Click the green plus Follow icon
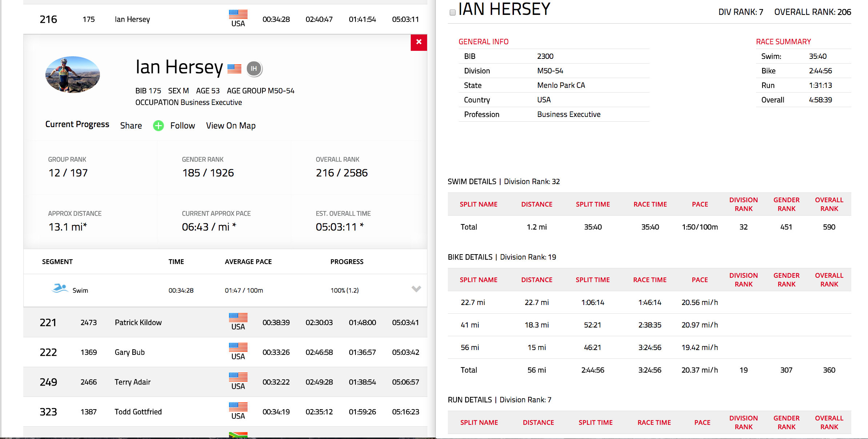Screen dimensions: 868x439 point(158,126)
